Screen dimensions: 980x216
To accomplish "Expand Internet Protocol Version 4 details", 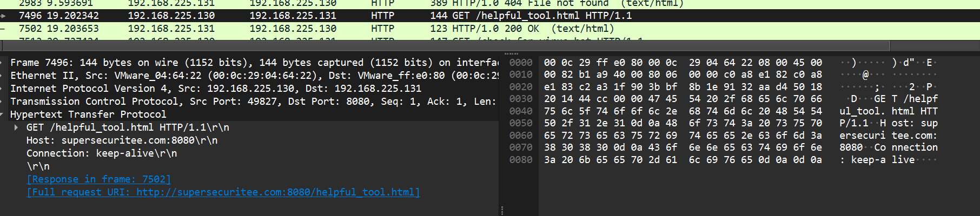I will point(3,89).
